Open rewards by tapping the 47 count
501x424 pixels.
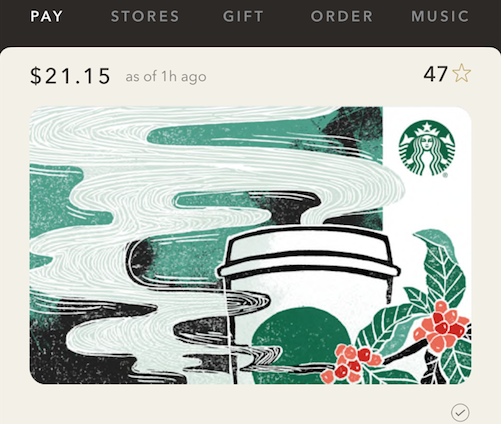coord(435,74)
